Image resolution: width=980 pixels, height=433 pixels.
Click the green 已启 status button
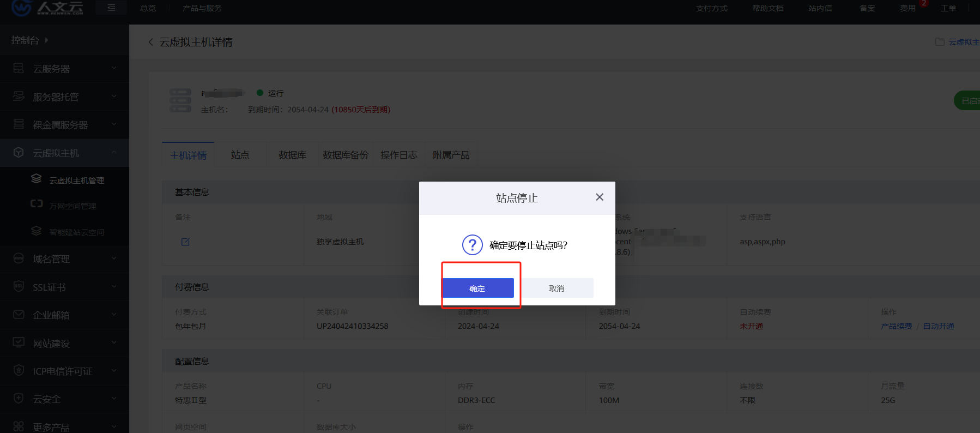[x=967, y=100]
